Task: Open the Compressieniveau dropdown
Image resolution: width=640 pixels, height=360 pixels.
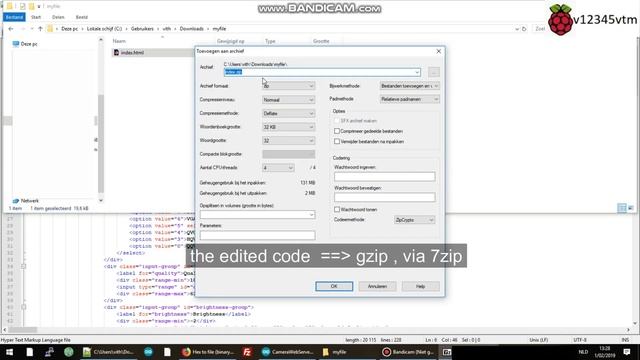Action: point(288,100)
